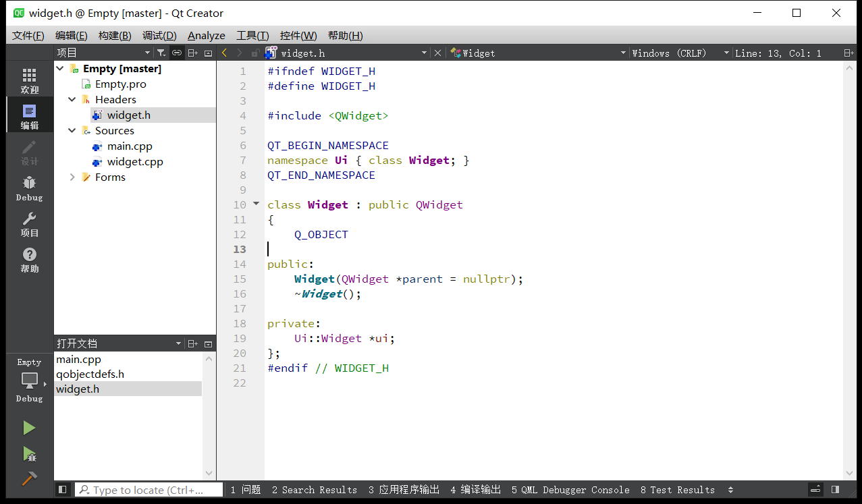This screenshot has height=504, width=862.
Task: Select widget.h in open documents list
Action: (128, 389)
